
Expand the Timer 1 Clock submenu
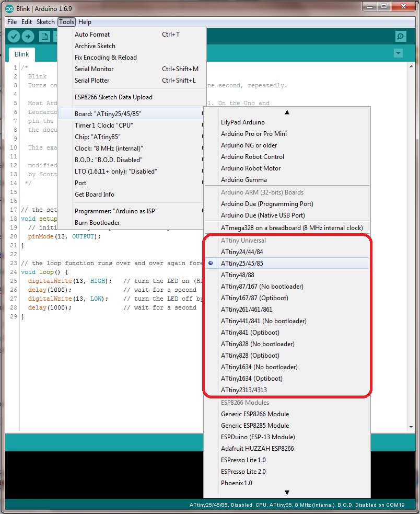(x=131, y=125)
